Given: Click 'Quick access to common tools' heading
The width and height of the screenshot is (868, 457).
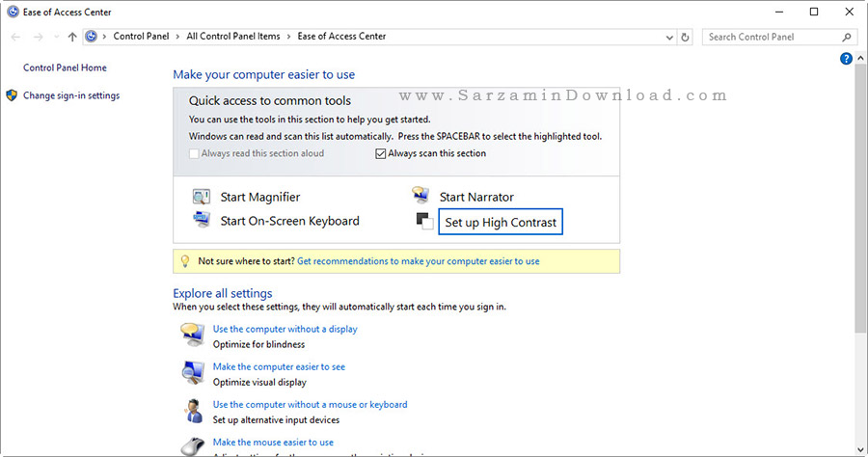Looking at the screenshot, I should tap(270, 100).
